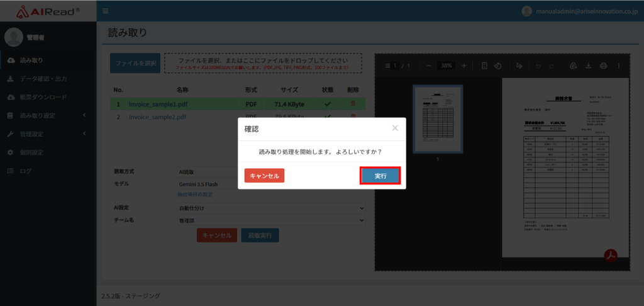Screen dimensions: 644x306
Task: Click the red キャンセル button in dialog
Action: tap(264, 176)
